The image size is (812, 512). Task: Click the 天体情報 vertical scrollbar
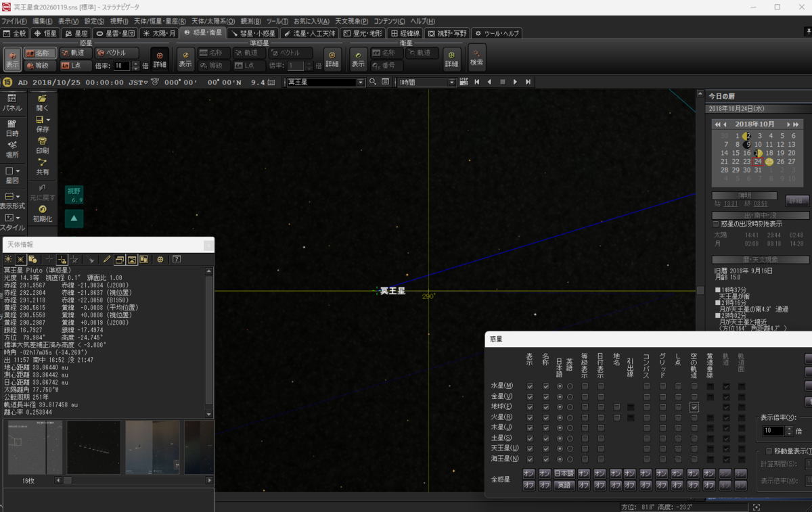210,342
